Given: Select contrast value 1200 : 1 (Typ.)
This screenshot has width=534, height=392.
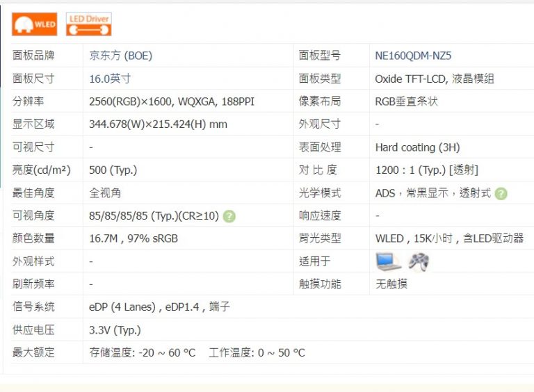Looking at the screenshot, I should pos(410,170).
